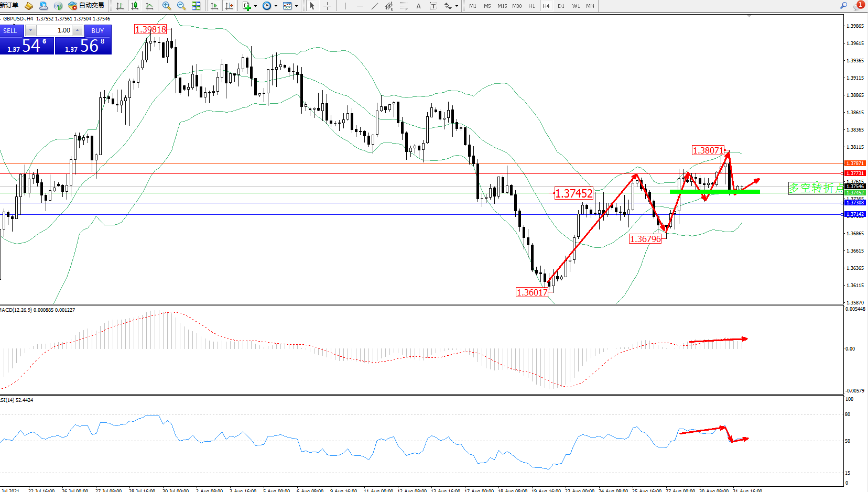Open the search magnifier in top right
The width and height of the screenshot is (868, 492).
tap(843, 5)
